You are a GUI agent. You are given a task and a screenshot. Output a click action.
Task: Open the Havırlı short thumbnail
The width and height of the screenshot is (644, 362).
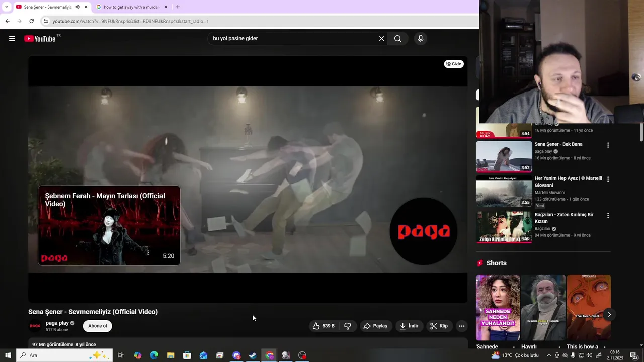click(x=543, y=307)
